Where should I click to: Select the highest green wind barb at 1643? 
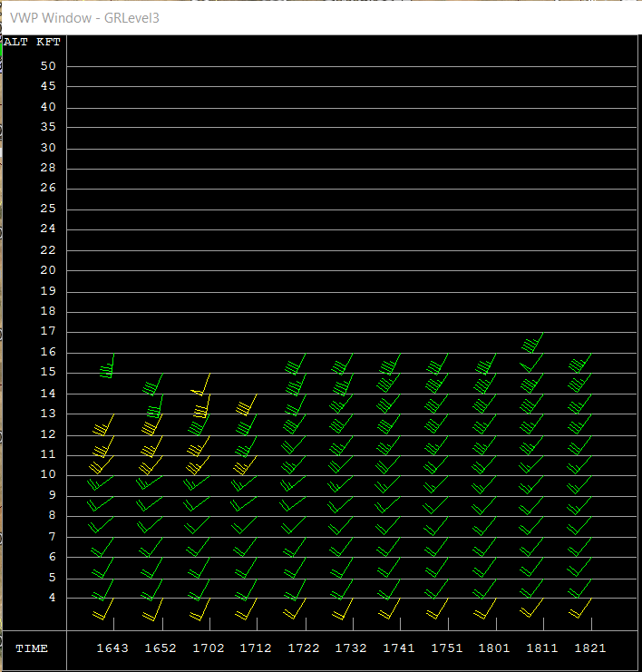[x=108, y=366]
